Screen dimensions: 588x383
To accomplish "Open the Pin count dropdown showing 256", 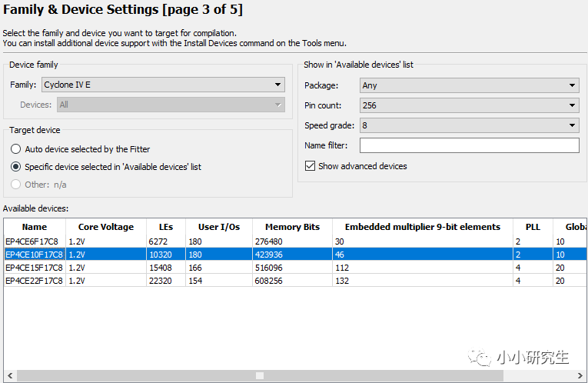I will (x=469, y=105).
